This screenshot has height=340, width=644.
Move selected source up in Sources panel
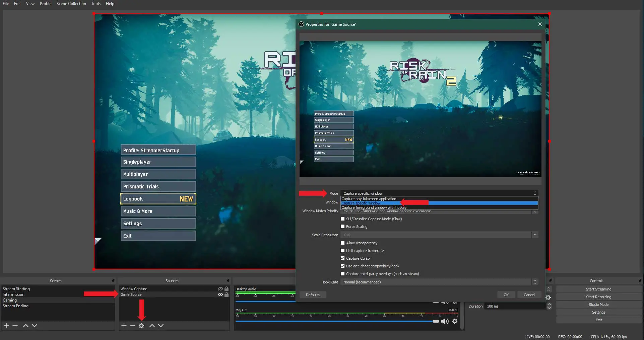tap(152, 326)
